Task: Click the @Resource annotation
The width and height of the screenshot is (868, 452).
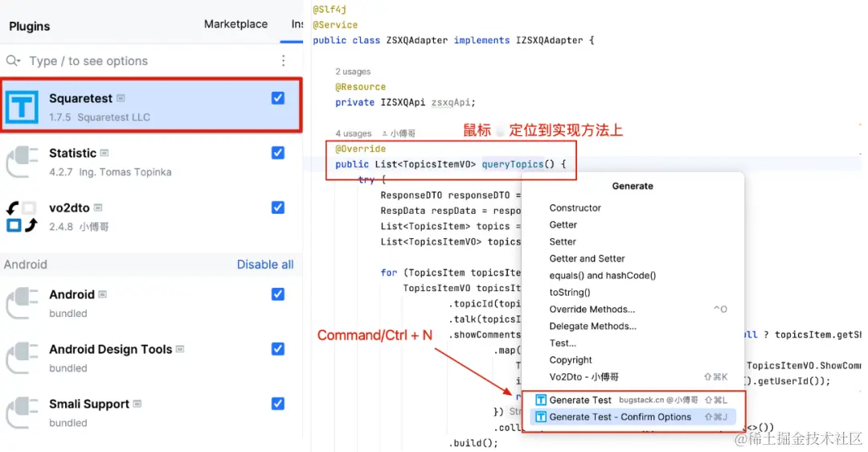Action: [x=360, y=87]
